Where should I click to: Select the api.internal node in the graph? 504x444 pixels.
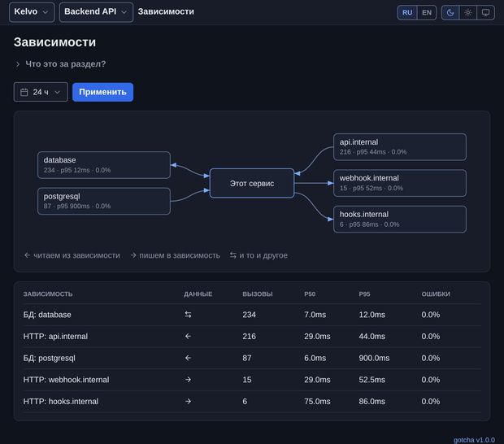400,147
